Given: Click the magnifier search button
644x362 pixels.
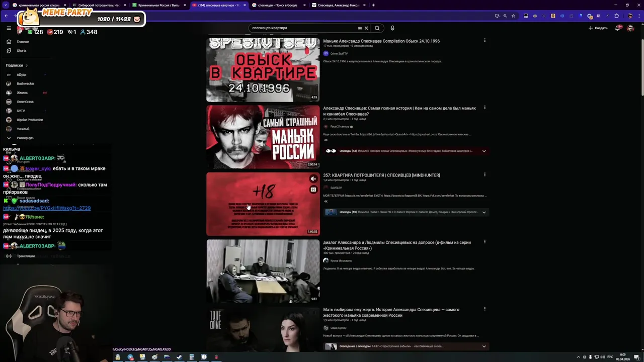Looking at the screenshot, I should click(x=377, y=28).
